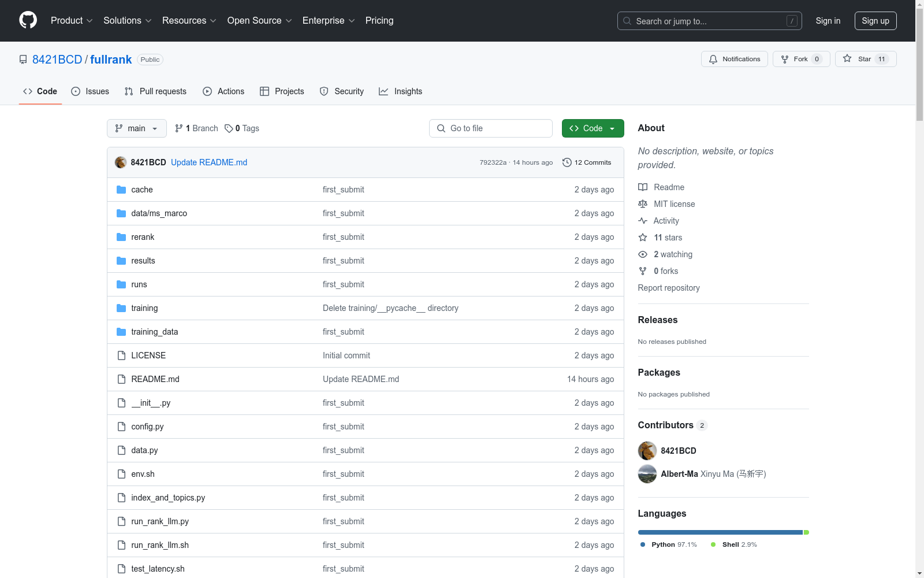Click the Sign in link
Viewport: 924px width, 578px height.
coord(828,21)
